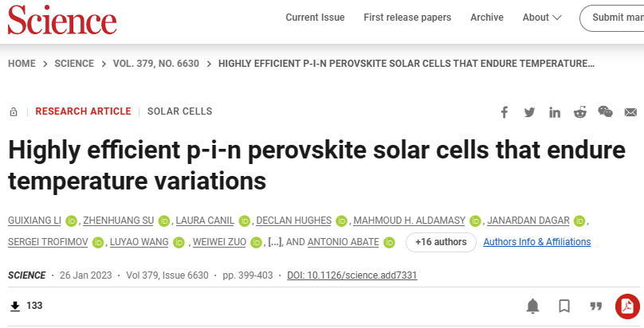Navigate to Vol. 379, No. 6630 breadcrumb
Screen dimensions: 644x328
pos(156,64)
